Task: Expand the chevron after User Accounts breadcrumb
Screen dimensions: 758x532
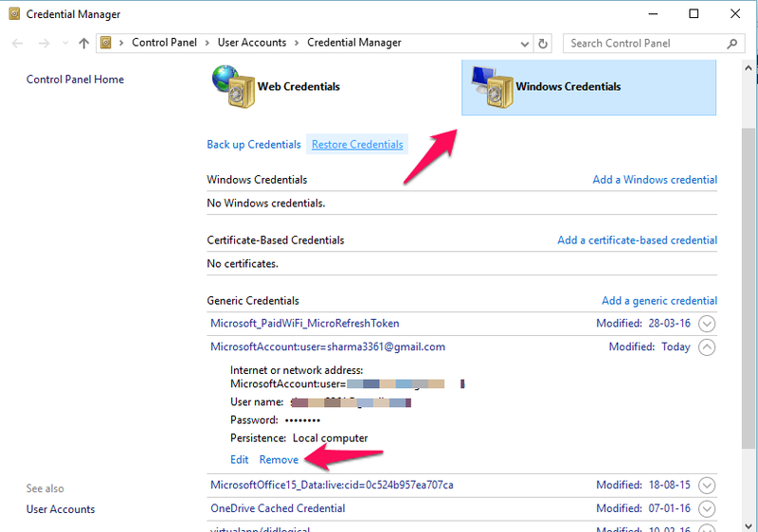Action: pyautogui.click(x=297, y=43)
